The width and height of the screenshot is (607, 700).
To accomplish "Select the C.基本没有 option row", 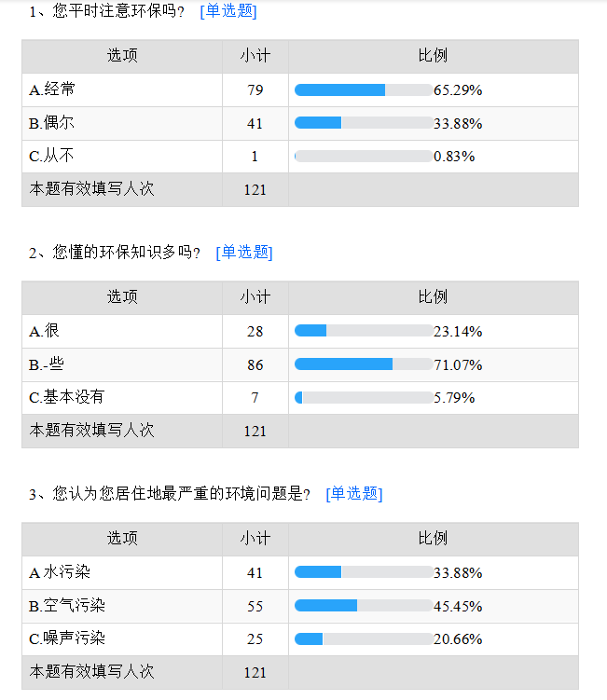I will click(x=300, y=398).
